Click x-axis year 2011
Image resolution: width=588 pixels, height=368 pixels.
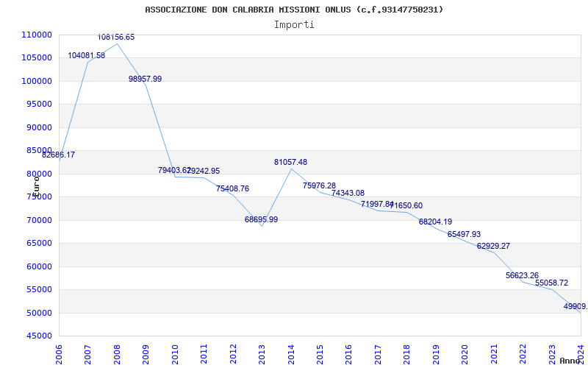pos(204,354)
